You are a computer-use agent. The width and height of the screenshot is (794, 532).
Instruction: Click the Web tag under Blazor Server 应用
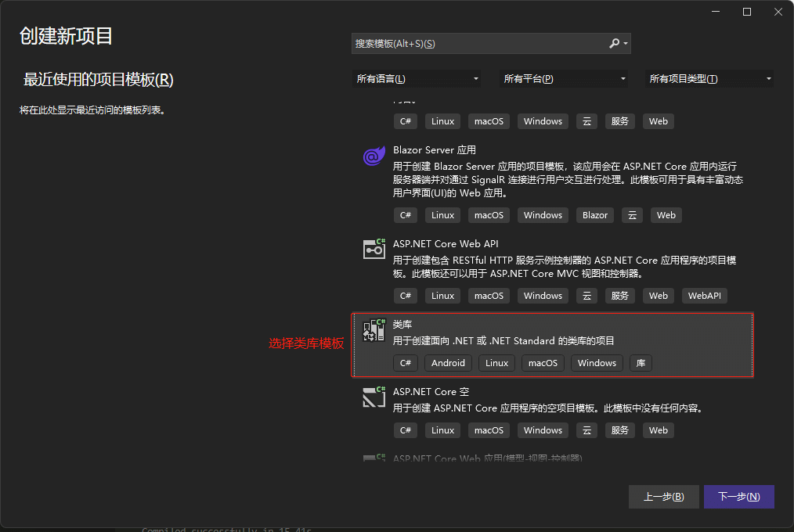pyautogui.click(x=666, y=215)
